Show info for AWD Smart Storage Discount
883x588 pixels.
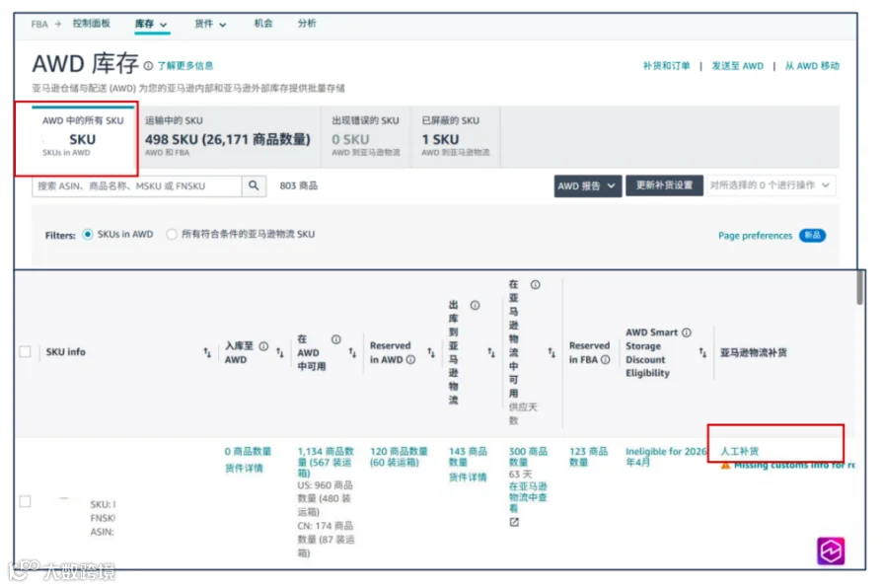click(x=687, y=332)
